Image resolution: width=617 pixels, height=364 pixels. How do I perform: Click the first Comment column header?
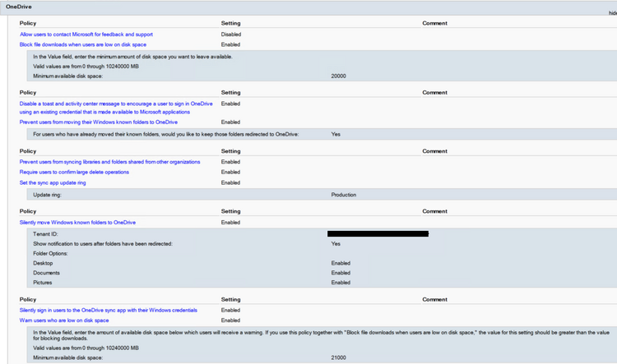[x=435, y=23]
